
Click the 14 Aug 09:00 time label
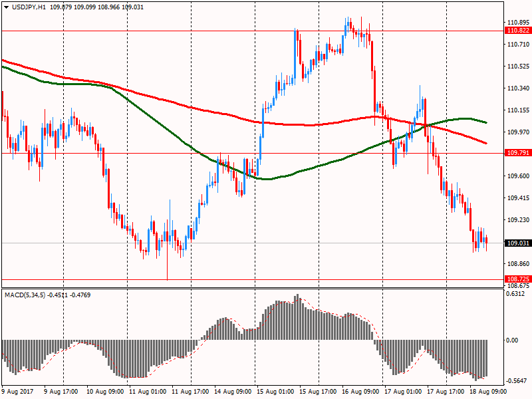click(233, 392)
